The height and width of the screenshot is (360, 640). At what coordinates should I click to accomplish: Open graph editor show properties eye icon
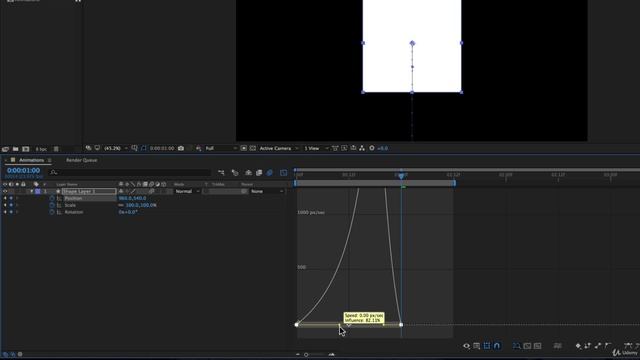[x=466, y=346]
